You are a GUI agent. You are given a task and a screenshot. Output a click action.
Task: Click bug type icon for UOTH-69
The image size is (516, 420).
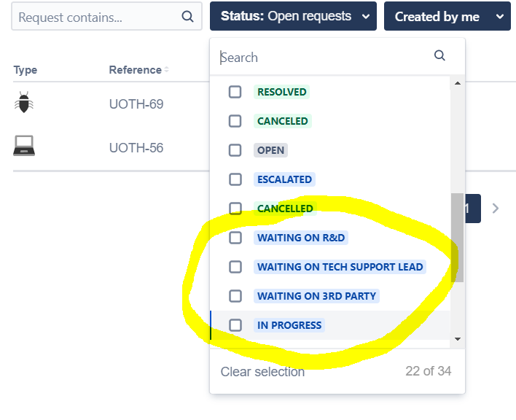(24, 102)
